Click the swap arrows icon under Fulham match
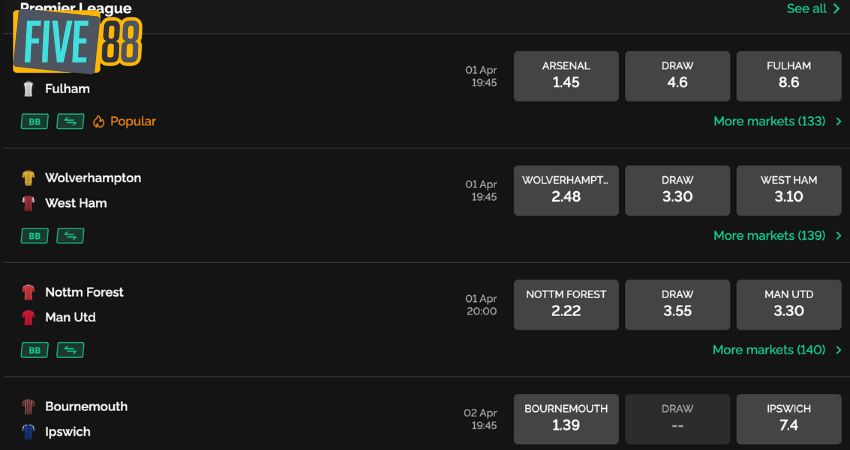The width and height of the screenshot is (850, 450). [70, 121]
